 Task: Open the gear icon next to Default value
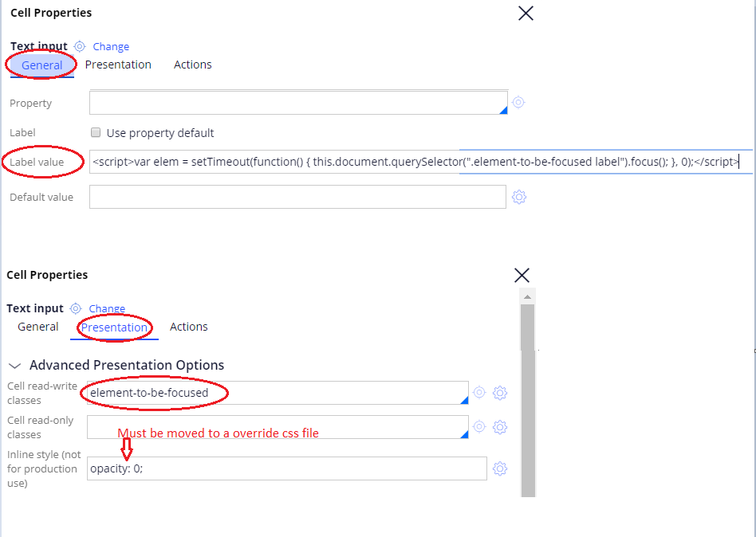tap(518, 197)
